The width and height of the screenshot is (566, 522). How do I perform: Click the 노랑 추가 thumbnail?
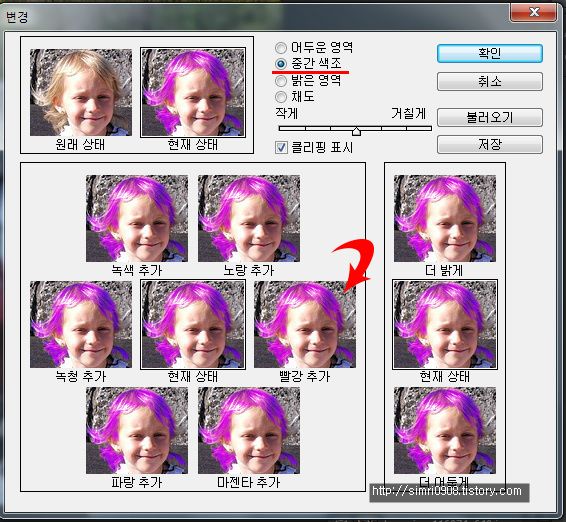[x=249, y=218]
